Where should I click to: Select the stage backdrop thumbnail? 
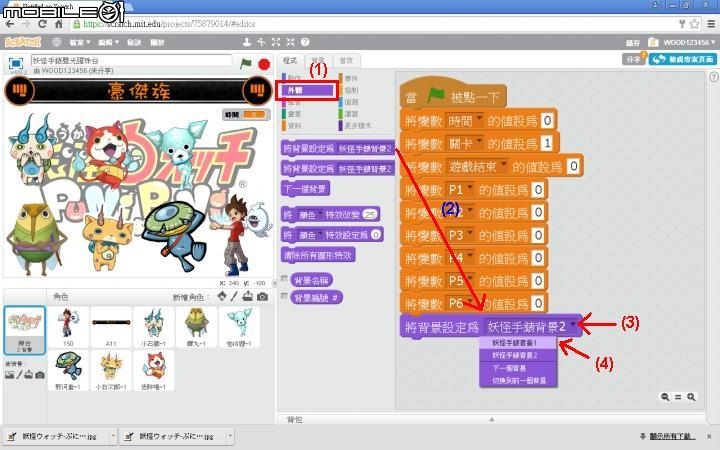coord(25,331)
